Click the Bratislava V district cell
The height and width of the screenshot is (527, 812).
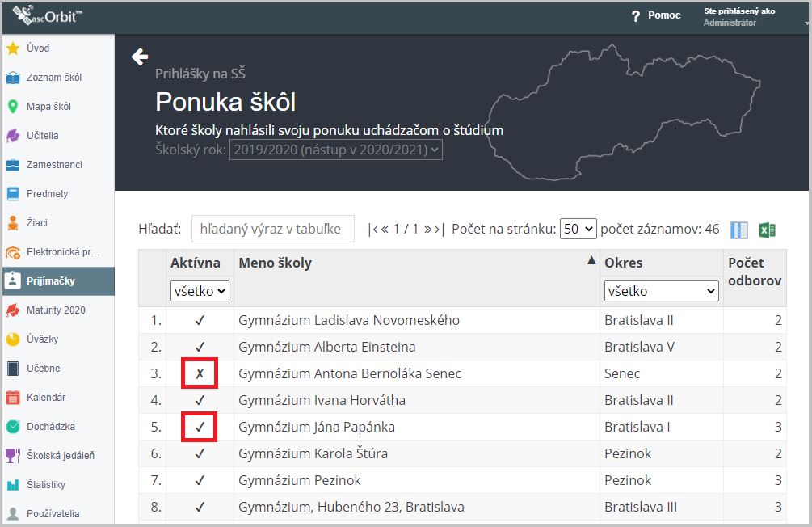point(640,348)
